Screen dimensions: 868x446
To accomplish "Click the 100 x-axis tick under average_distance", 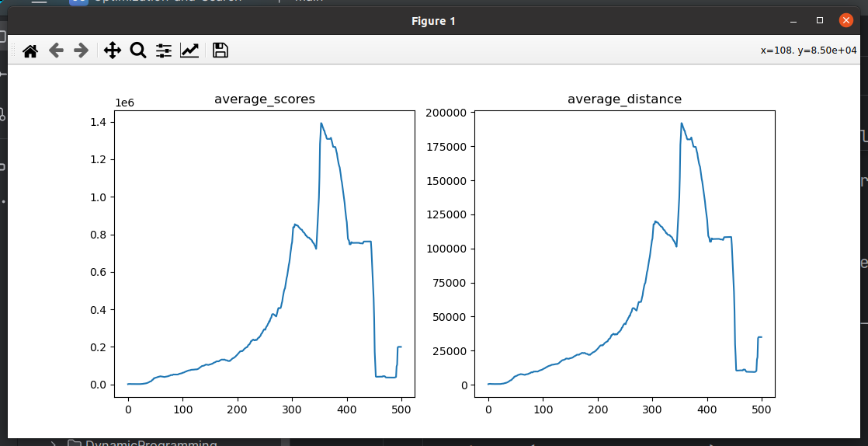I will pos(543,410).
